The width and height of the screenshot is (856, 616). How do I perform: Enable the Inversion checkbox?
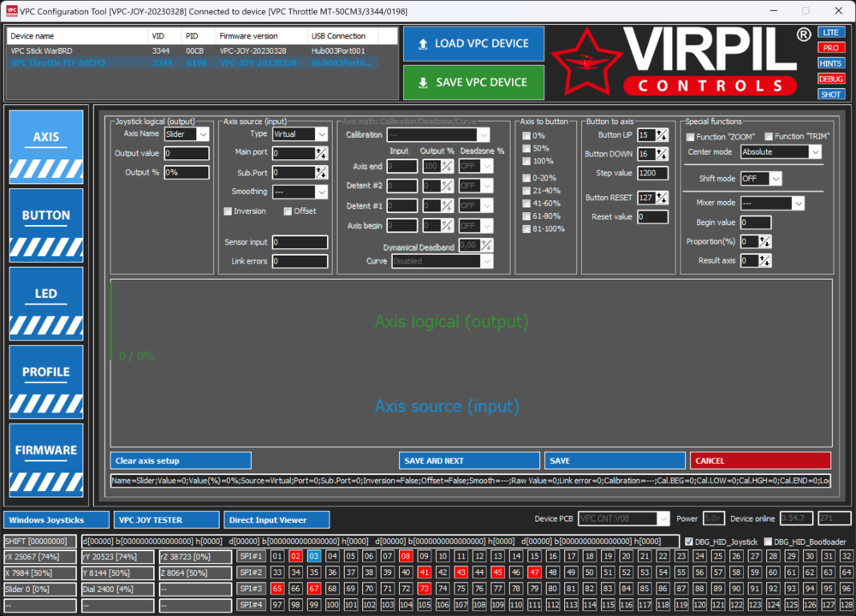[x=229, y=211]
